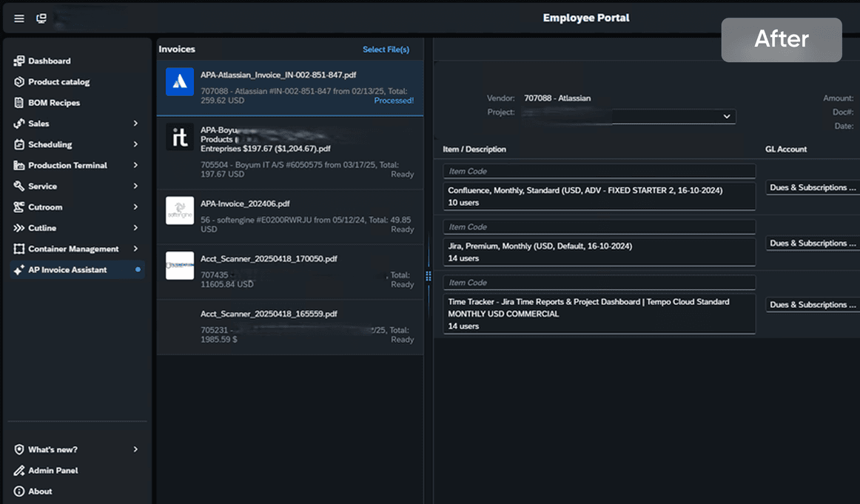Expand the What's new submenu arrow
Image resolution: width=860 pixels, height=504 pixels.
click(x=135, y=449)
